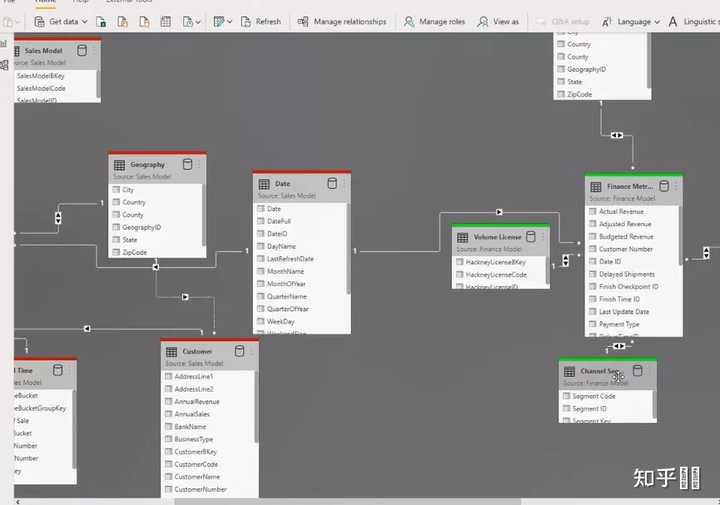Open more options on Volume License table
This screenshot has width=720, height=505.
[x=543, y=237]
